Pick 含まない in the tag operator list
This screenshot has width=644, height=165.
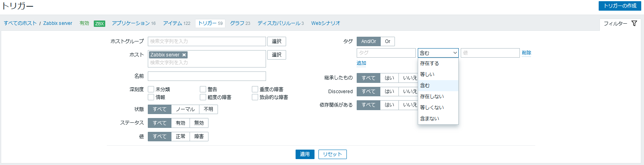coord(430,118)
